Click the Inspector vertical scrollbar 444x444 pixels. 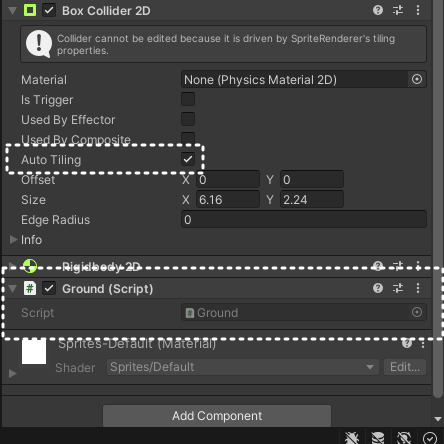click(438, 200)
